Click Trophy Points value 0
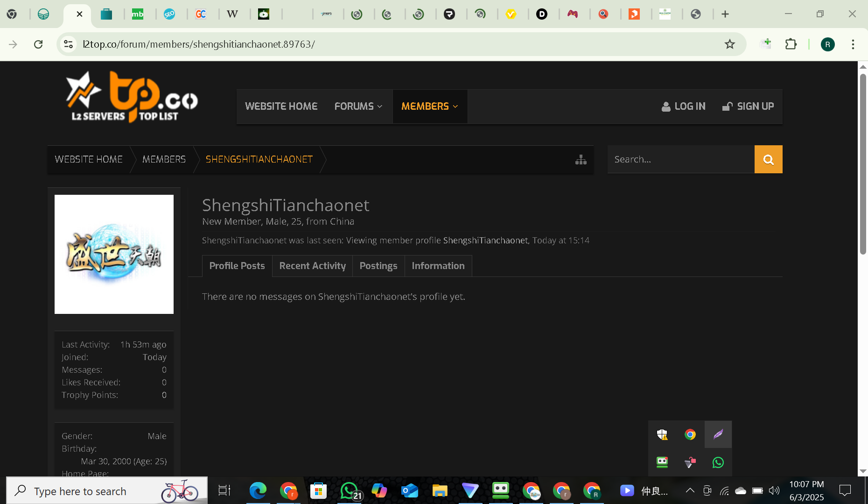Screen dimensions: 868x504 click(164, 395)
